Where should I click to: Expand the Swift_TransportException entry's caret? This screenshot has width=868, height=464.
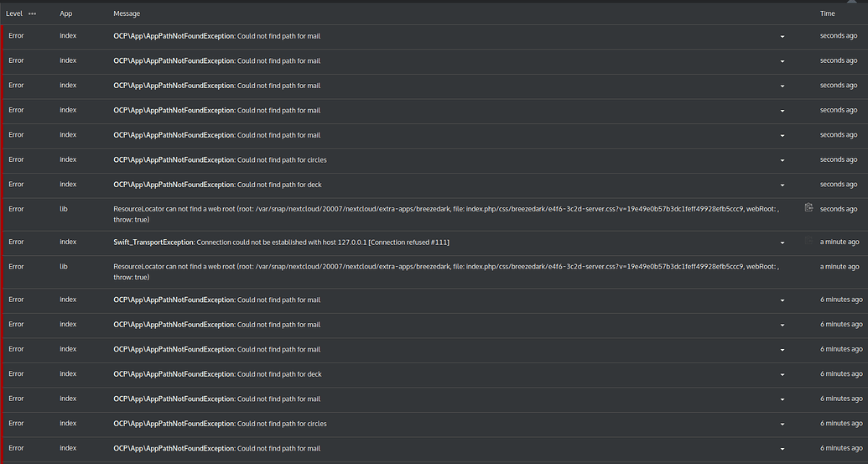click(782, 242)
